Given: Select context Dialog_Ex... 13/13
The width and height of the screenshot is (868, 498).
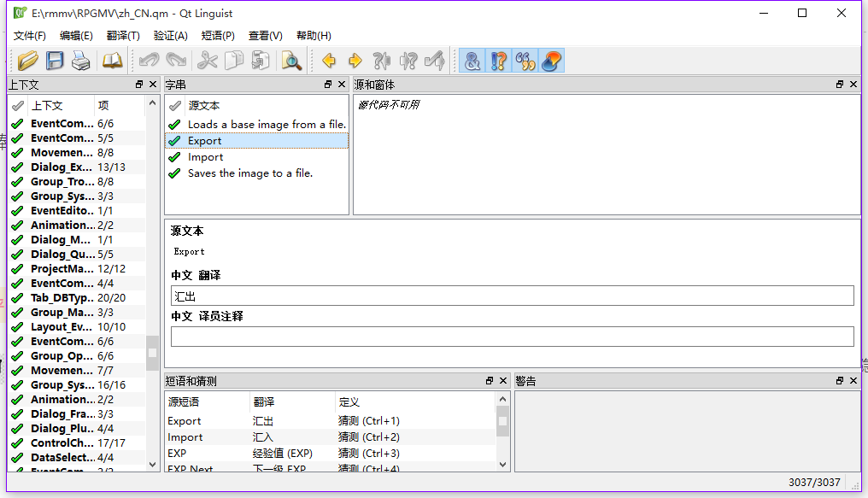Looking at the screenshot, I should tap(78, 167).
